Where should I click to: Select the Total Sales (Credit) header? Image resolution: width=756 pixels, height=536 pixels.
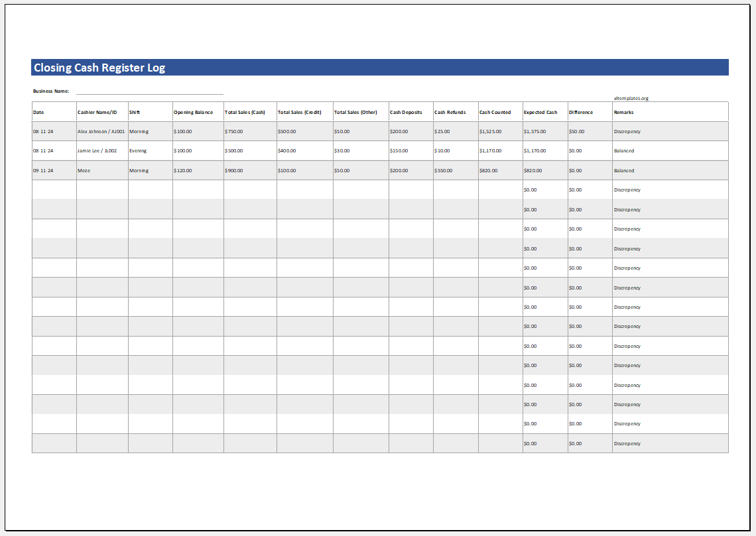[300, 112]
